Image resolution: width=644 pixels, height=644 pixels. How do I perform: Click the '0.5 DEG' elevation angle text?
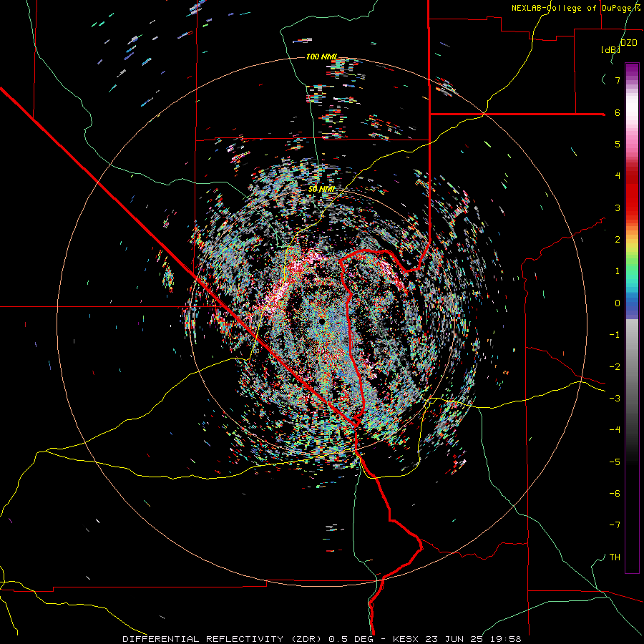pos(351,639)
